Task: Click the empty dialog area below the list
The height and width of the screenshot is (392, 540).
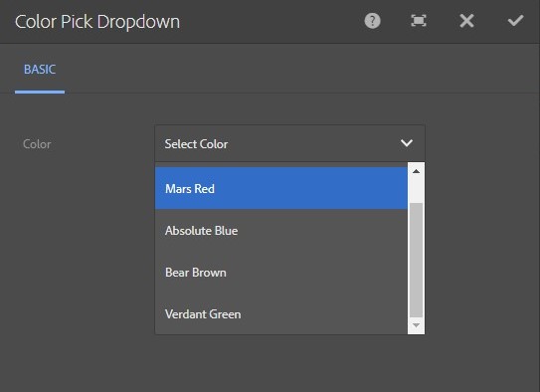Action: pyautogui.click(x=289, y=363)
